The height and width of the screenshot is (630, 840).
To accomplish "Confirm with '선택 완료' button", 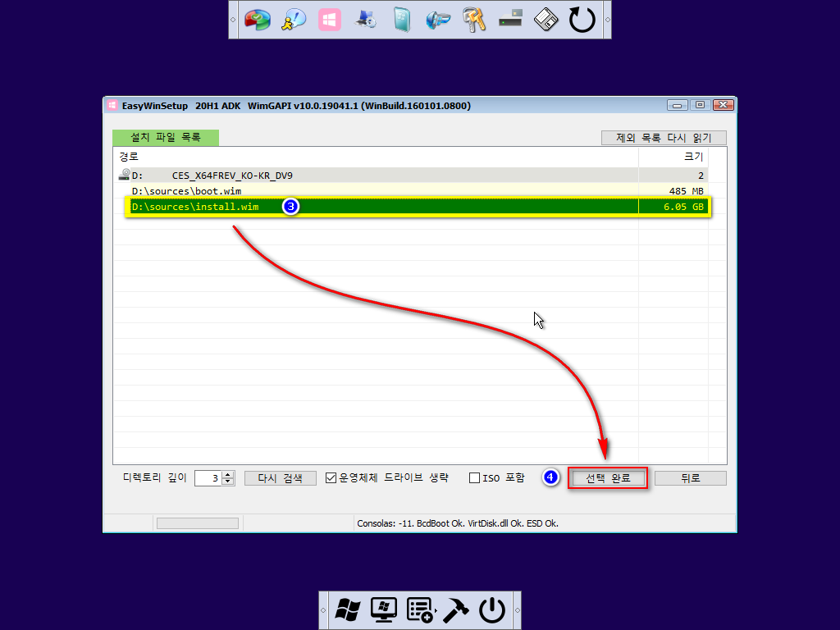I will 608,478.
